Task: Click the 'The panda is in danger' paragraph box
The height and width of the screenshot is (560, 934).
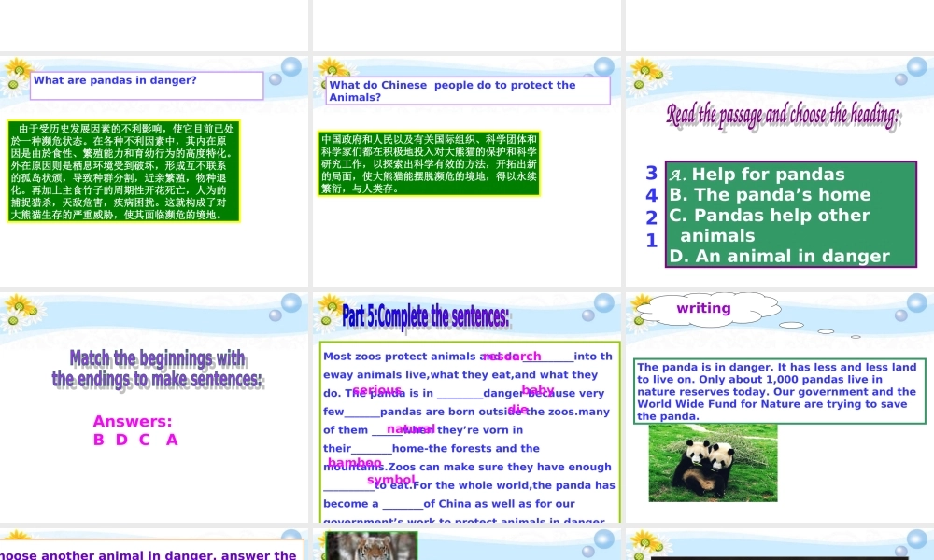Action: point(780,391)
